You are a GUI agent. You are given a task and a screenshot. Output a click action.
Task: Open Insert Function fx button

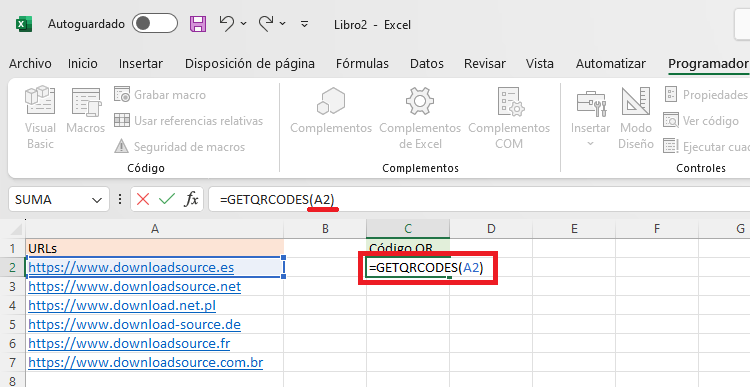[191, 199]
